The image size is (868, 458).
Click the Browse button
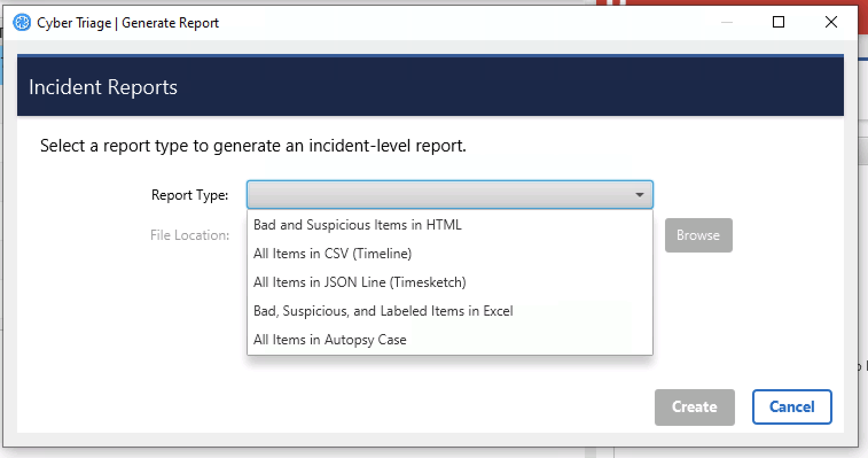click(x=698, y=235)
